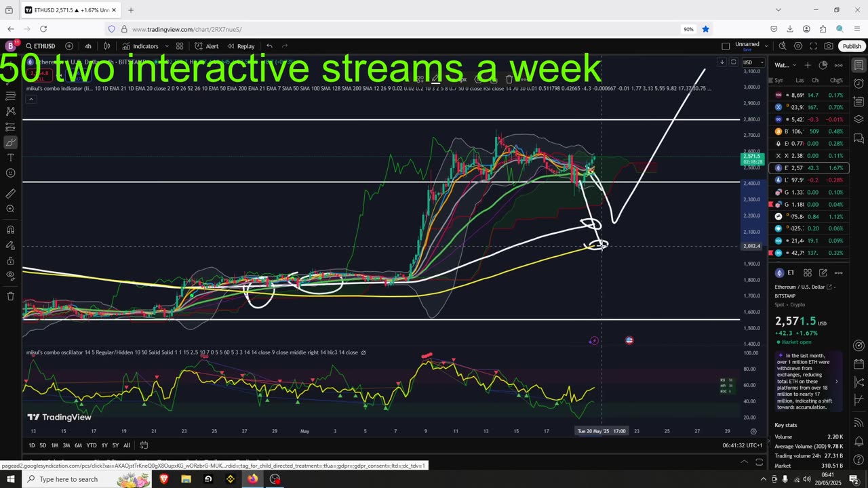The image size is (868, 488).
Task: Select the 1D time range
Action: pos(32,445)
